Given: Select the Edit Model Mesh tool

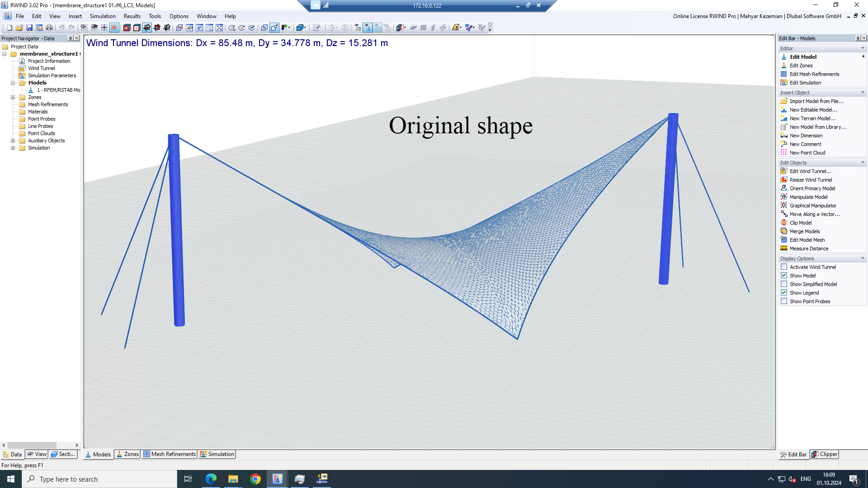Looking at the screenshot, I should point(807,239).
